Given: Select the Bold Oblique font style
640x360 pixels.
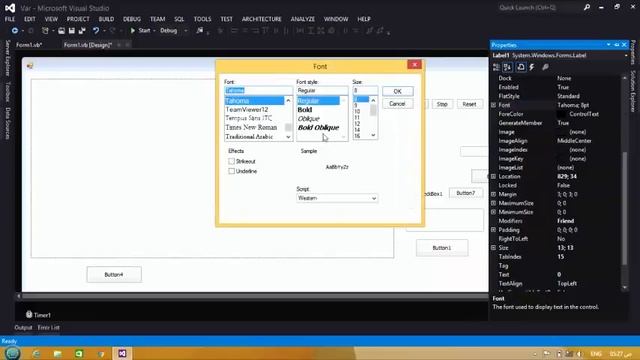Looking at the screenshot, I should point(318,128).
